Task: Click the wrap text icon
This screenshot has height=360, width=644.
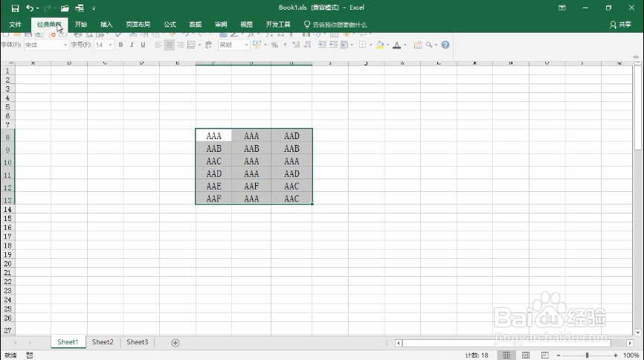Action: click(208, 45)
